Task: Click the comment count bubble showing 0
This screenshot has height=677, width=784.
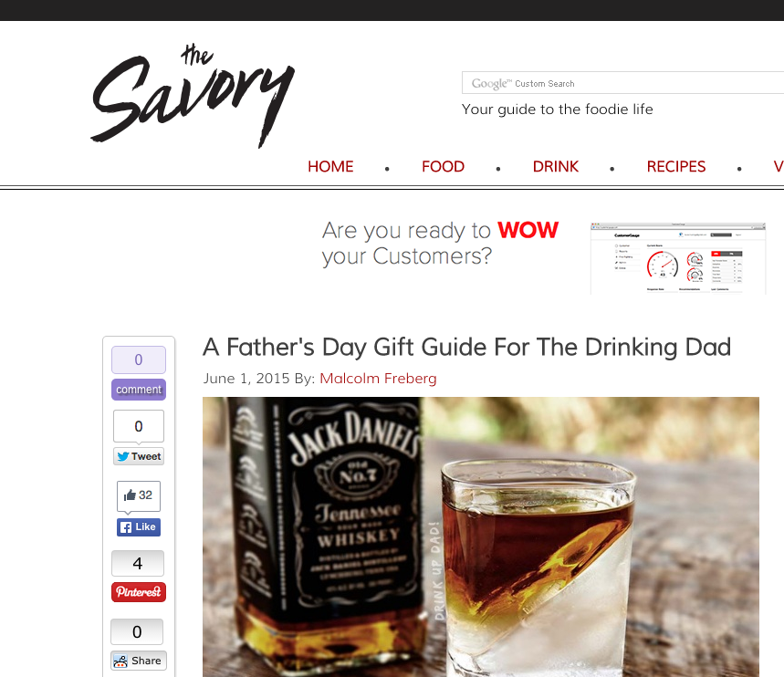Action: click(x=139, y=359)
